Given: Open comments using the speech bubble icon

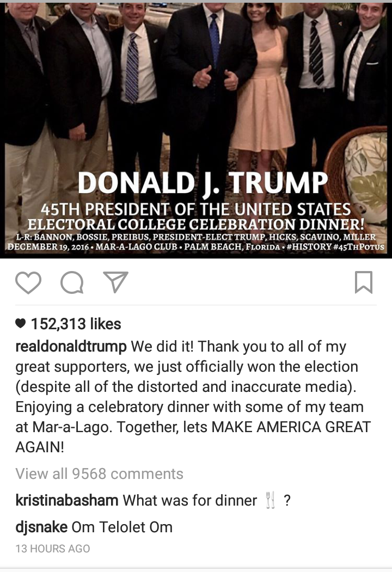Looking at the screenshot, I should pos(72,282).
